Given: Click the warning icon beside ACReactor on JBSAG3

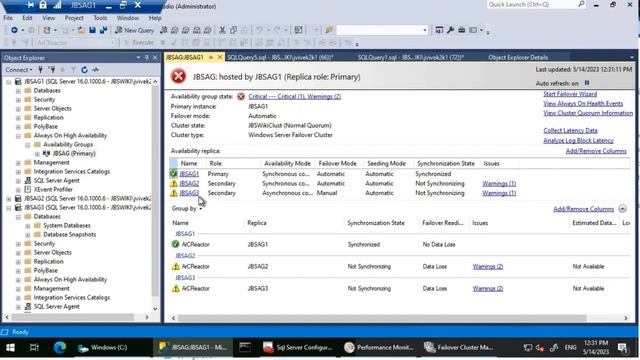Looking at the screenshot, I should (x=176, y=289).
